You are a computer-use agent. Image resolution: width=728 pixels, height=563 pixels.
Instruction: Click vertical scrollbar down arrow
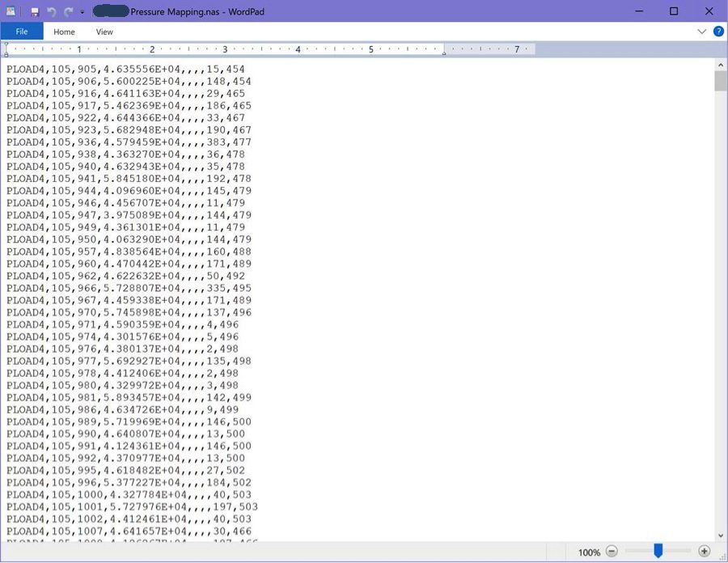tap(721, 535)
